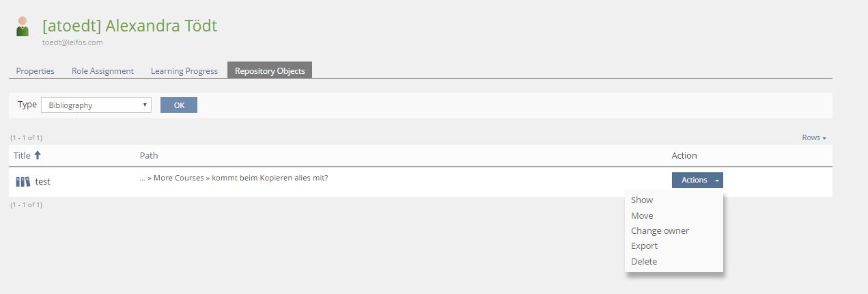868x294 pixels.
Task: Open the test bibliography title link
Action: [43, 182]
